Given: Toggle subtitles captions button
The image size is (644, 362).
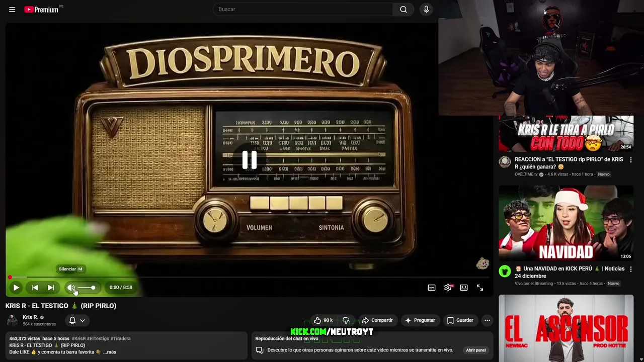Looking at the screenshot, I should point(432,288).
